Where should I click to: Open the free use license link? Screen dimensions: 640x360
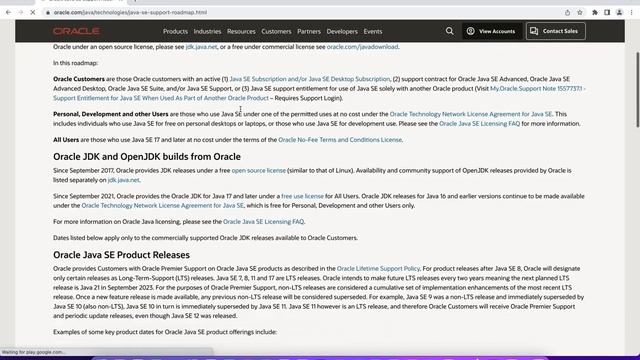click(x=302, y=196)
